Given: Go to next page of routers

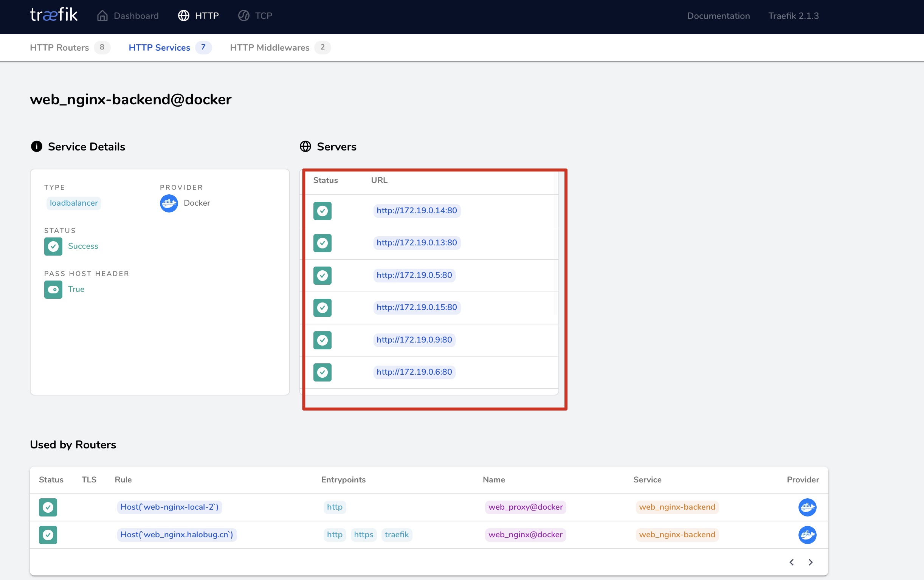Looking at the screenshot, I should click(x=811, y=562).
